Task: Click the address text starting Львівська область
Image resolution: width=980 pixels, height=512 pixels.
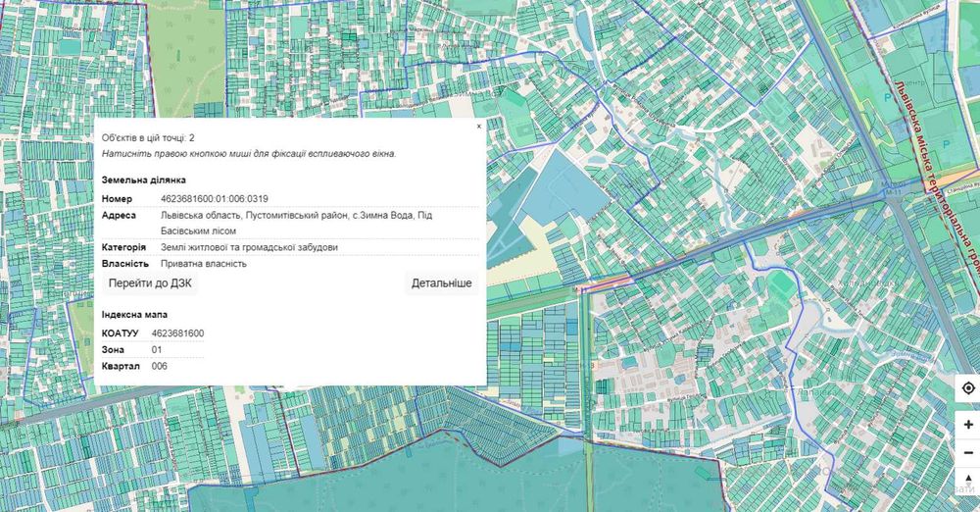Action: 296,223
